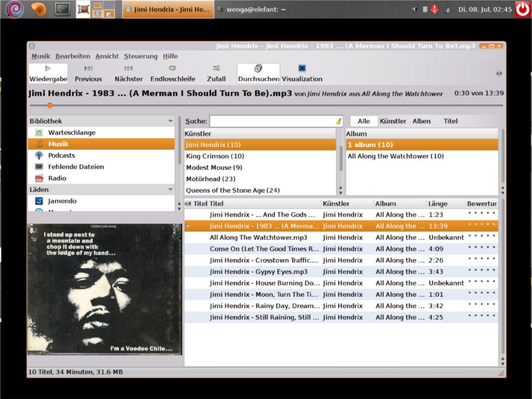Image resolution: width=532 pixels, height=399 pixels.
Task: Click the artist list scrollbar
Action: 340,158
